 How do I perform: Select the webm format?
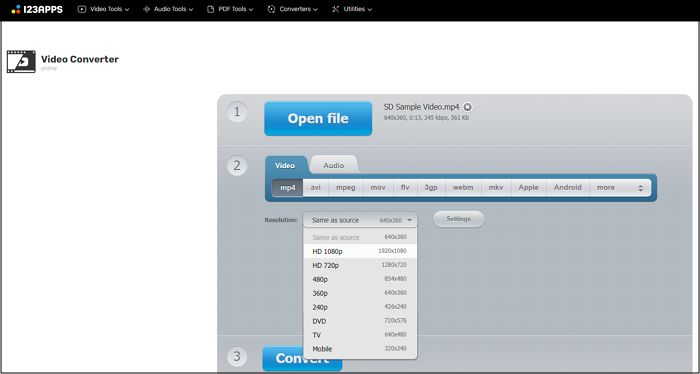coord(463,187)
